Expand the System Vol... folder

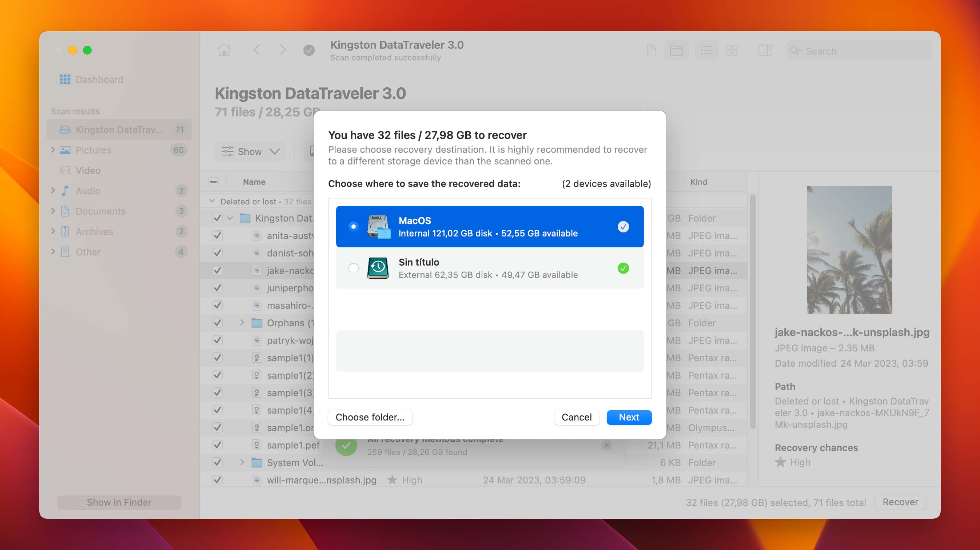(242, 462)
